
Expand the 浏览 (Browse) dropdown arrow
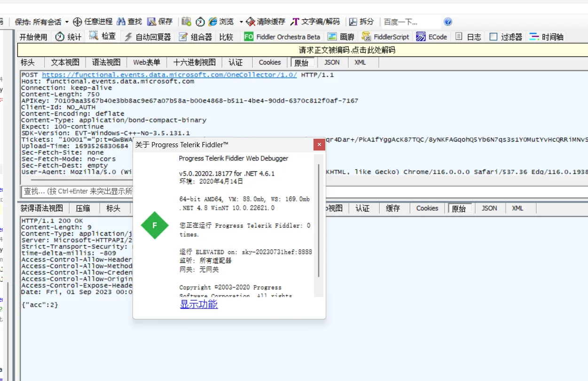tap(241, 22)
